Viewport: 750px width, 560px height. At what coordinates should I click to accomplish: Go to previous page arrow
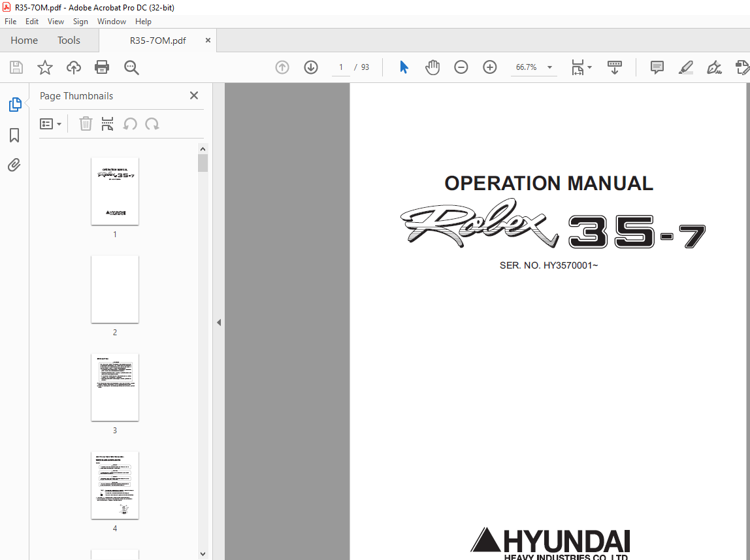tap(282, 67)
